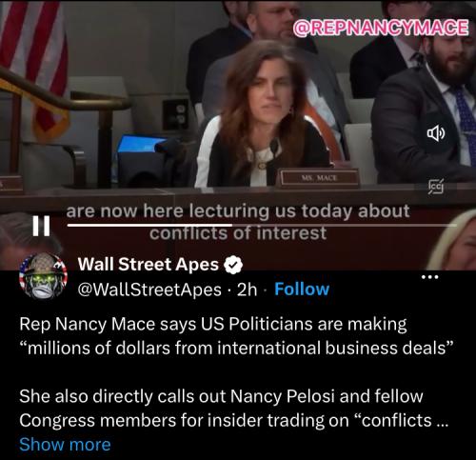Expand the post with Show more
The width and height of the screenshot is (476, 460).
click(65, 444)
